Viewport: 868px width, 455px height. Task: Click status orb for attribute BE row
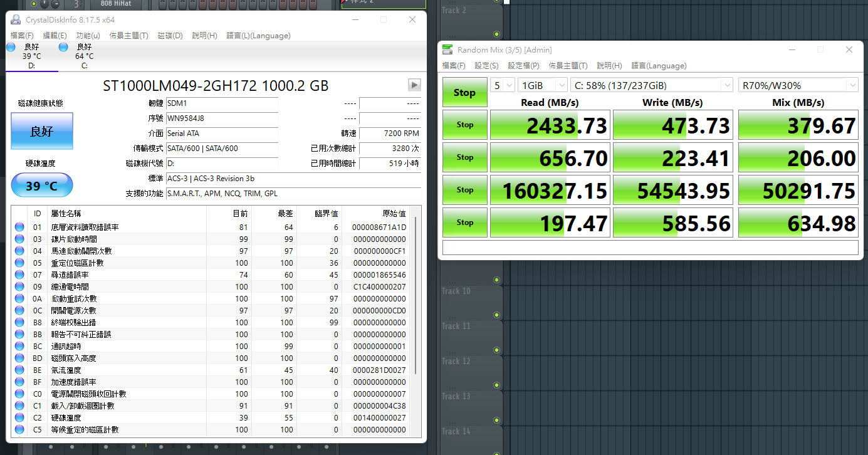point(19,370)
